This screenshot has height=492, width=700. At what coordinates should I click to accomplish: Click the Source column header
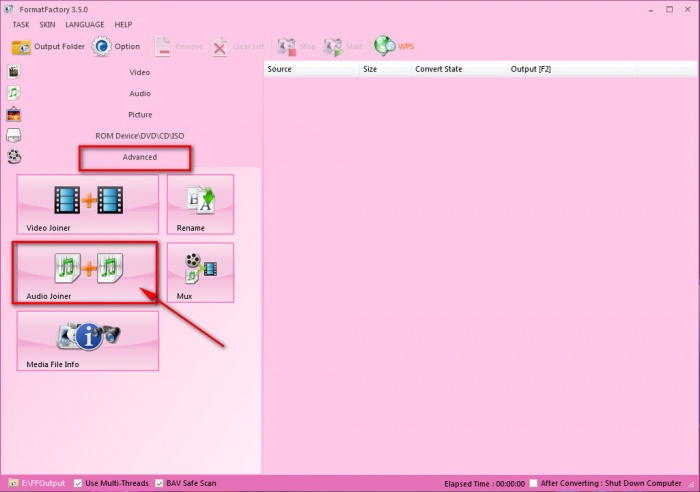tap(312, 69)
